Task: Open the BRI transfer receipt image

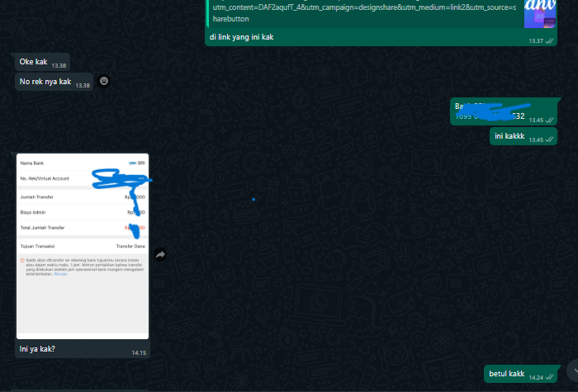Action: (x=83, y=246)
